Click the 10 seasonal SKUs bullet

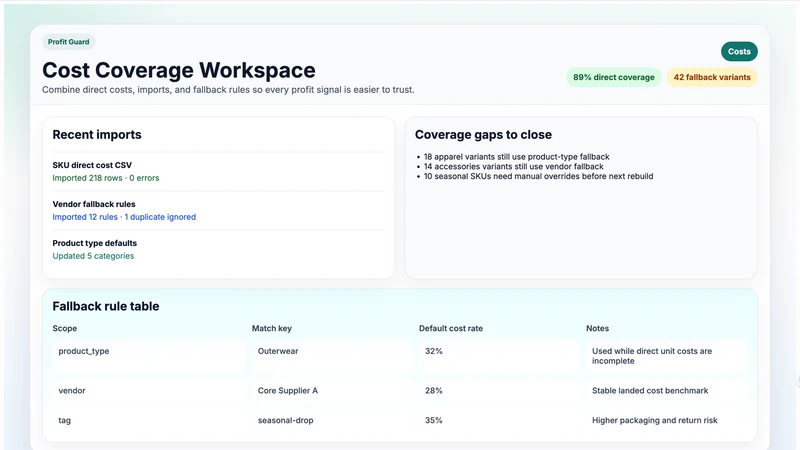[x=538, y=176]
